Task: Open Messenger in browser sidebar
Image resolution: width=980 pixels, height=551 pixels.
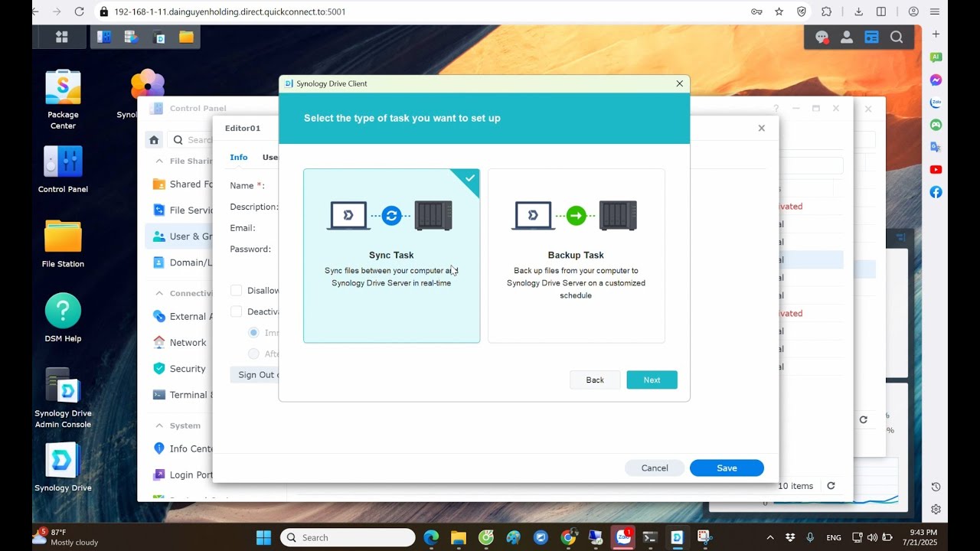Action: 936,80
